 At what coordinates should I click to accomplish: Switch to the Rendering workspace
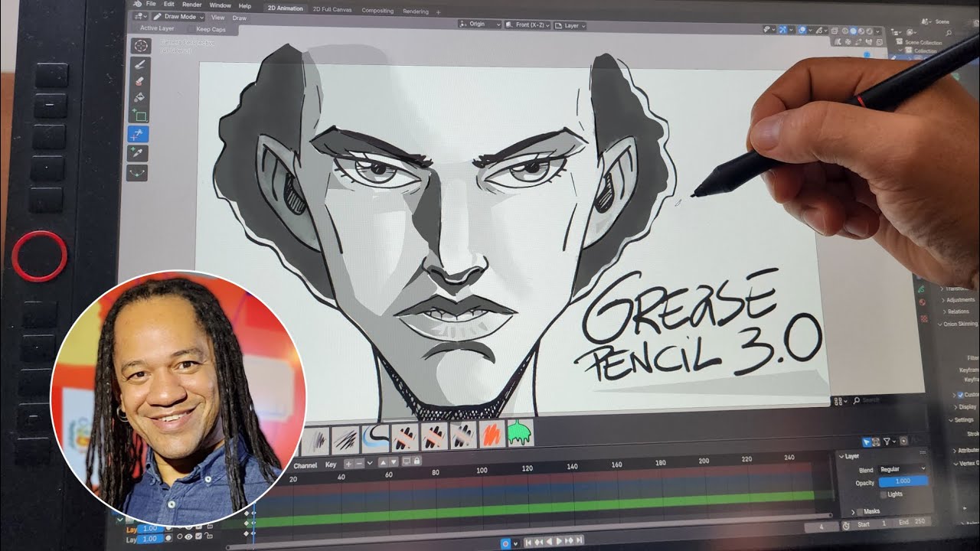(416, 11)
